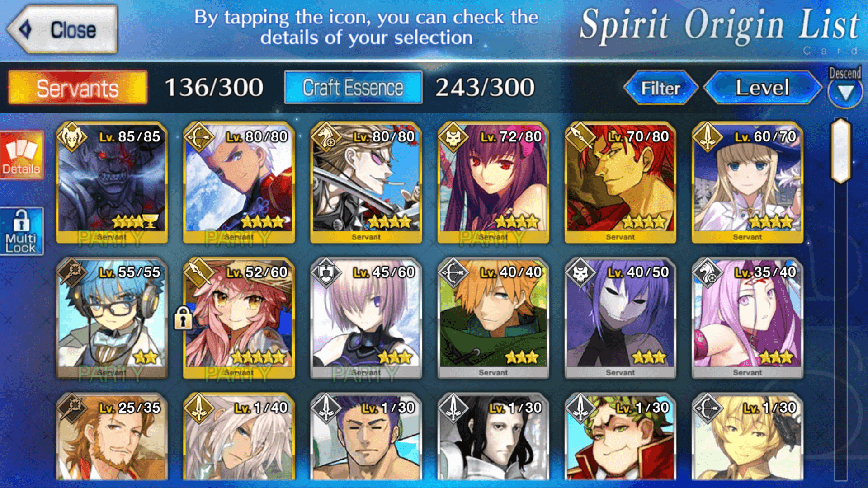Select the Lv. 35/40 pink-haired Rider servant
Viewport: 868px width, 488px height.
[747, 318]
